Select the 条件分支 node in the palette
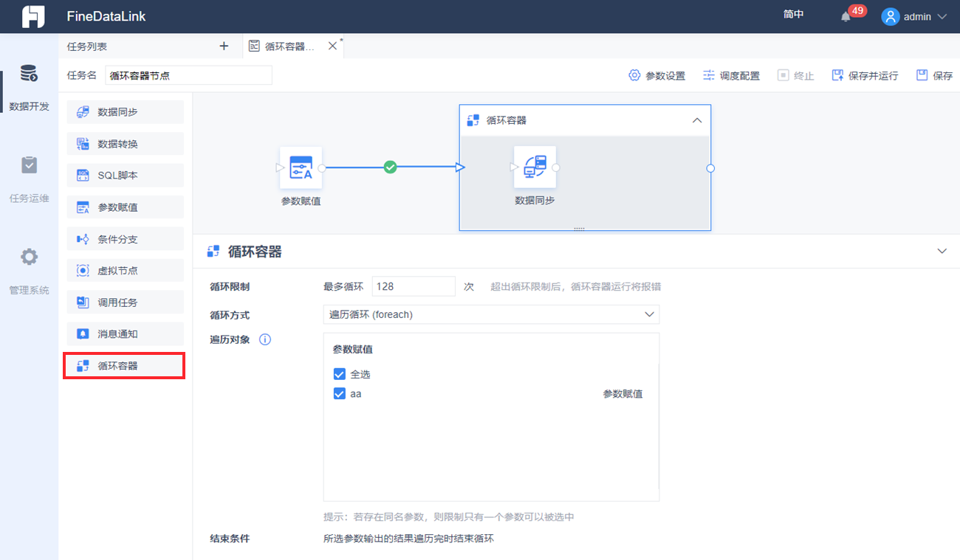Image resolution: width=960 pixels, height=560 pixels. pos(125,239)
